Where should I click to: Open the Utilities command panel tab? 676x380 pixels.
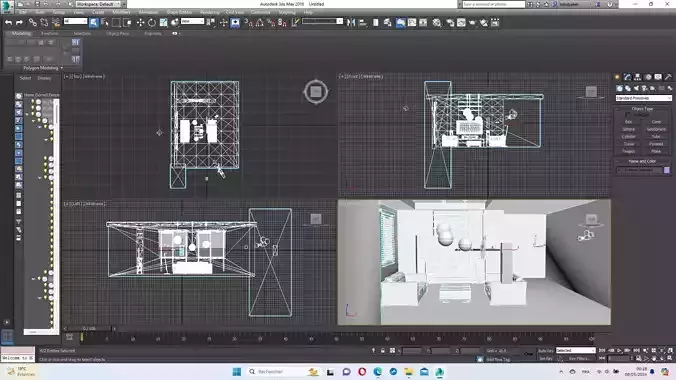pos(668,77)
